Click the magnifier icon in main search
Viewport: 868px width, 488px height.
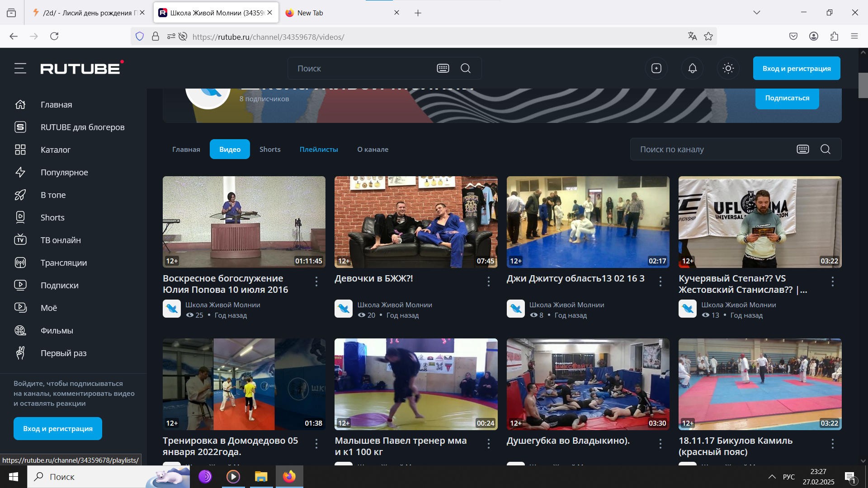click(466, 68)
